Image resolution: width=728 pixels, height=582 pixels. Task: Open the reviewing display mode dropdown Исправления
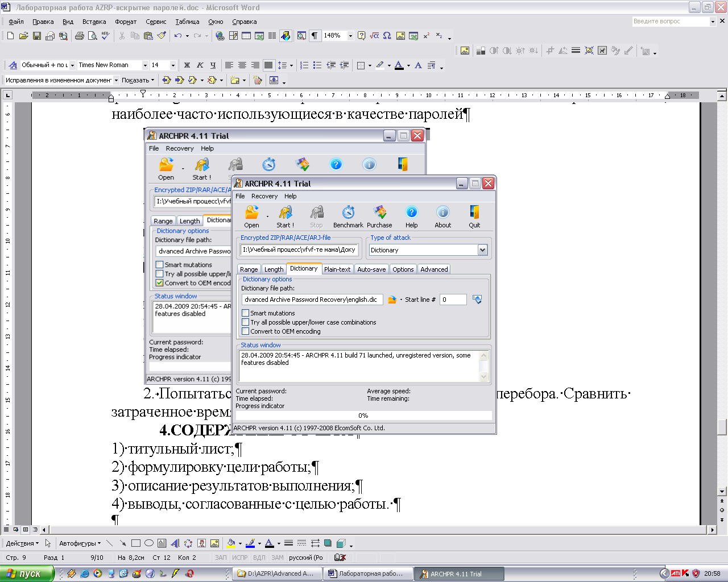[116, 80]
